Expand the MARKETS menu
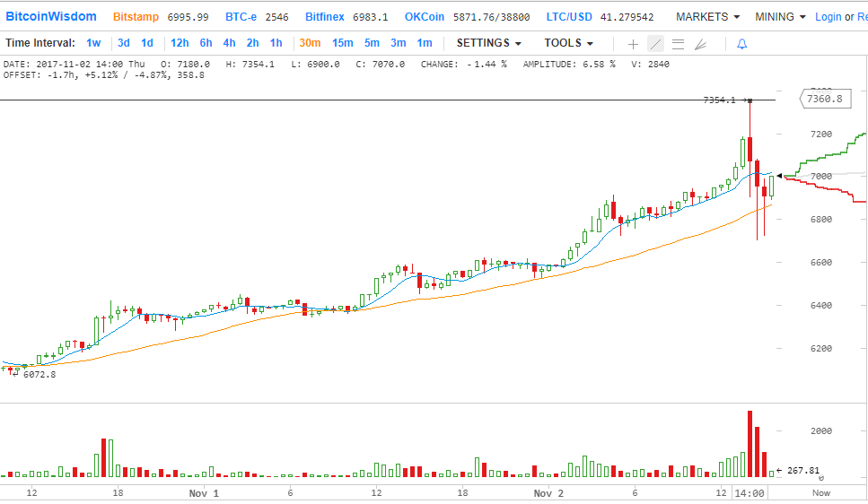Viewport: 868px width, 504px height. coord(707,17)
